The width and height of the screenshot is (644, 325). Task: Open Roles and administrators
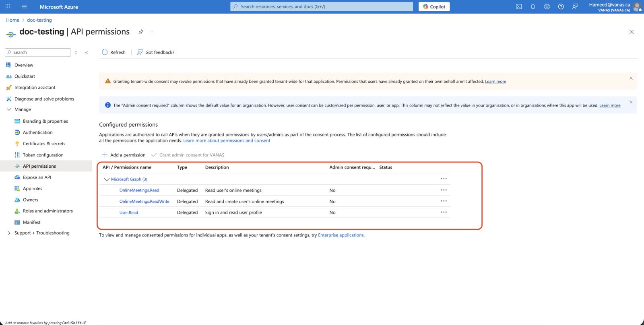(47, 211)
